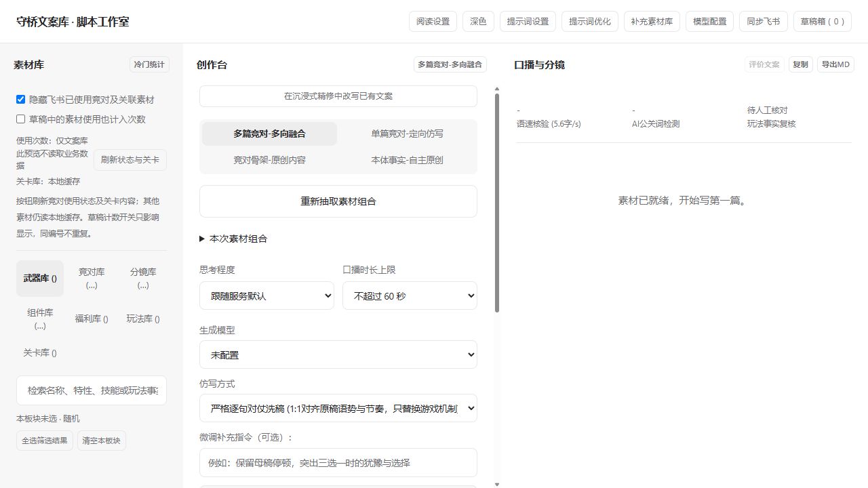Click the 多篇竞对-多向融合 badge beside 创作台
This screenshot has height=488, width=868.
coord(450,64)
